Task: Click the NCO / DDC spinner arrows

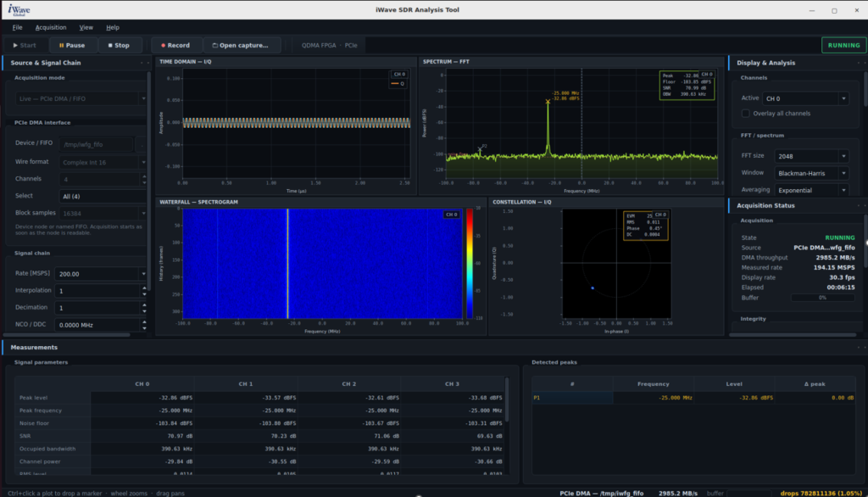Action: 144,325
